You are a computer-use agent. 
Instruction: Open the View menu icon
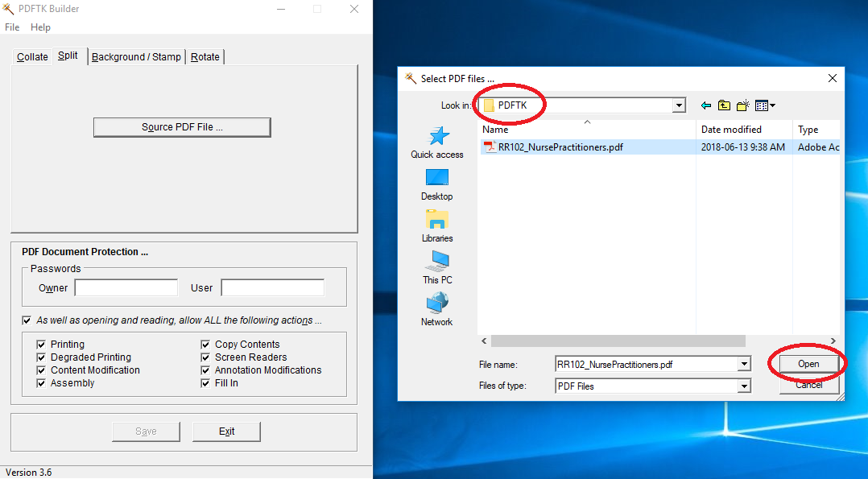pos(765,105)
